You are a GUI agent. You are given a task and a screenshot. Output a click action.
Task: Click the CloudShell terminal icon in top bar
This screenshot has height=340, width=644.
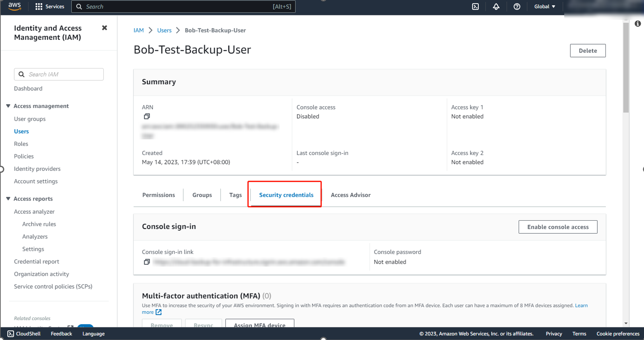point(475,6)
